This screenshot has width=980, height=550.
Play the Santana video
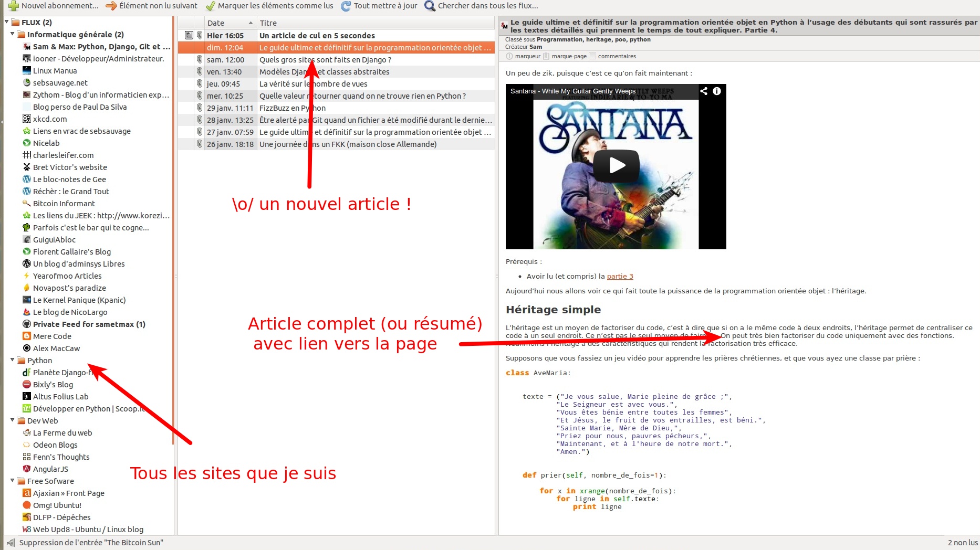616,165
